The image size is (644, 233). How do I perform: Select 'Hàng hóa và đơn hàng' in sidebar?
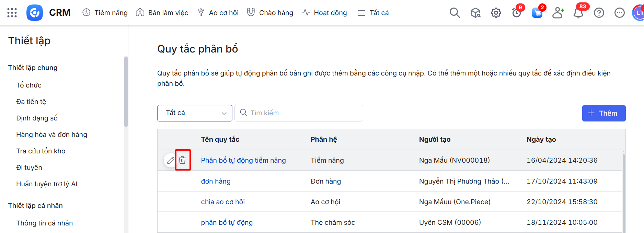tap(51, 135)
